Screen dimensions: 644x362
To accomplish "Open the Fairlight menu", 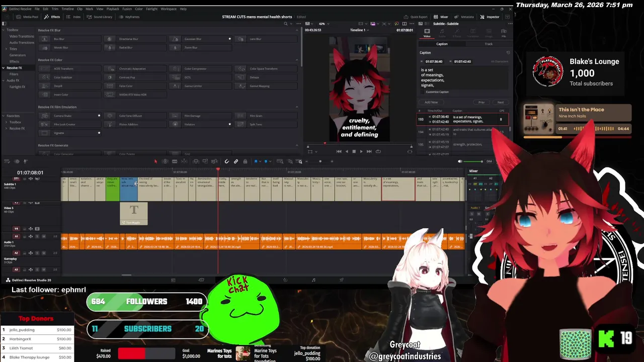I will 151,9.
